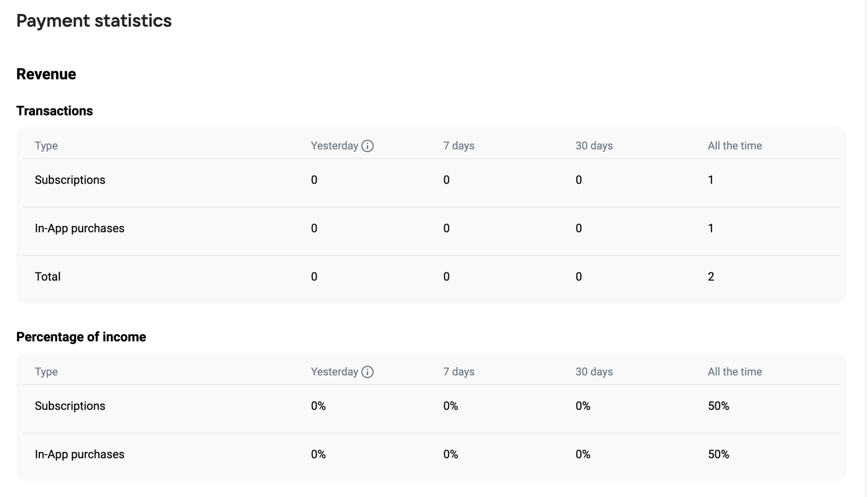The image size is (868, 497).
Task: Click the Total row label in Transactions
Action: (x=47, y=276)
